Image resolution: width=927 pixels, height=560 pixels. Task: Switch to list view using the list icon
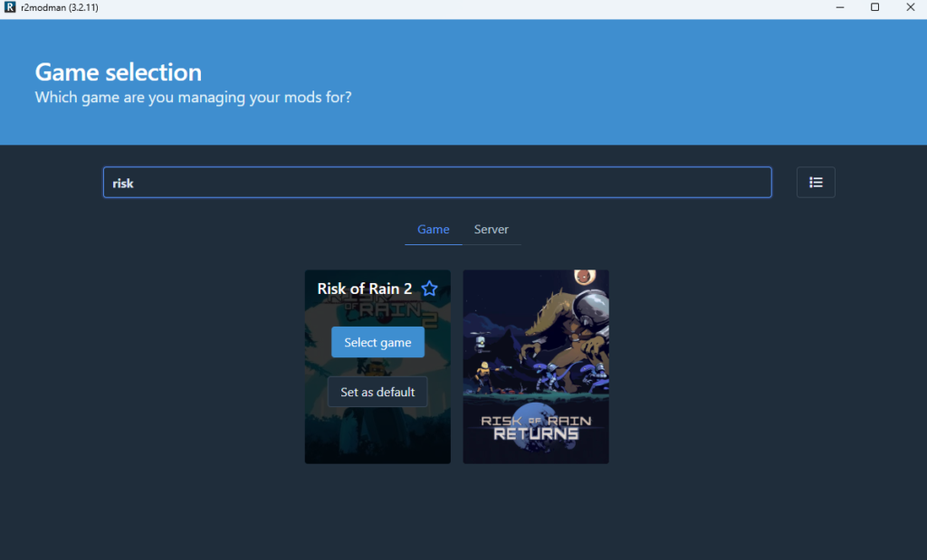coord(816,182)
